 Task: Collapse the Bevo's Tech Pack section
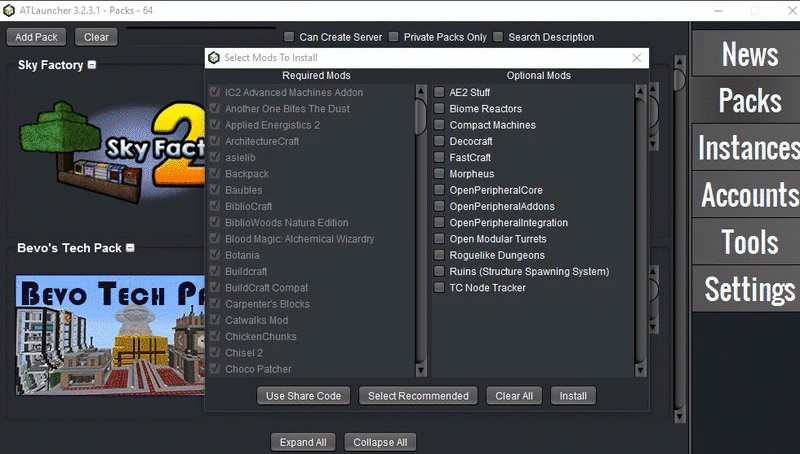[x=130, y=248]
